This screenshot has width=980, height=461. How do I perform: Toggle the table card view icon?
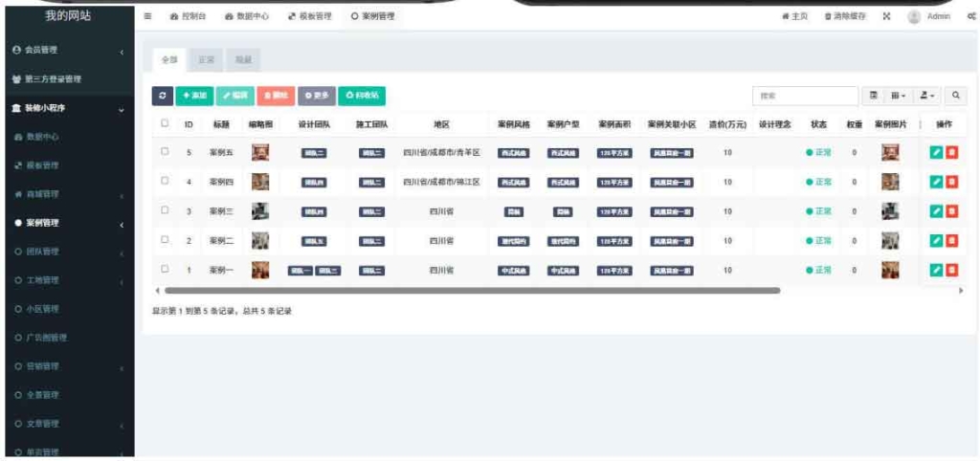pyautogui.click(x=874, y=96)
